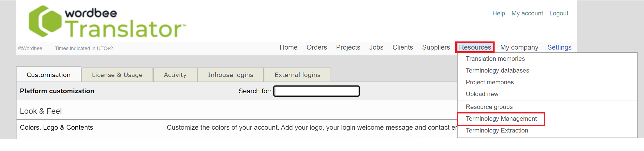Select Translation memories from the Resources dropdown
Screen dimensions: 644x151
[495, 59]
